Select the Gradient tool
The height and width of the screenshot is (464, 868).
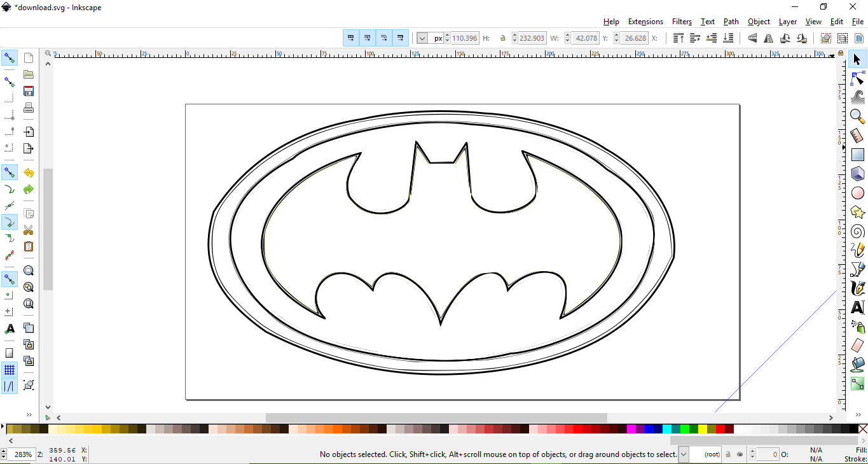pyautogui.click(x=857, y=384)
